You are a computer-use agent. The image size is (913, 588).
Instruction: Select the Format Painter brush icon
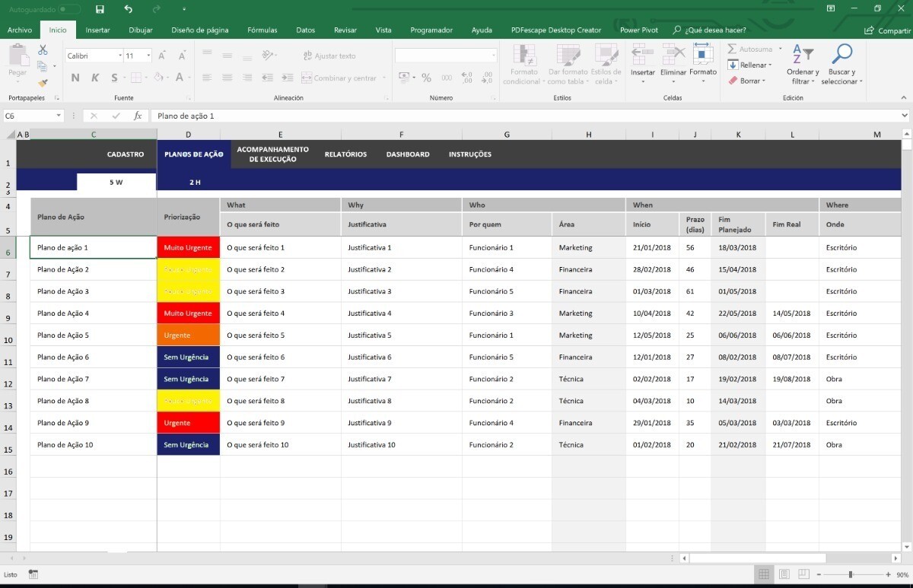43,83
